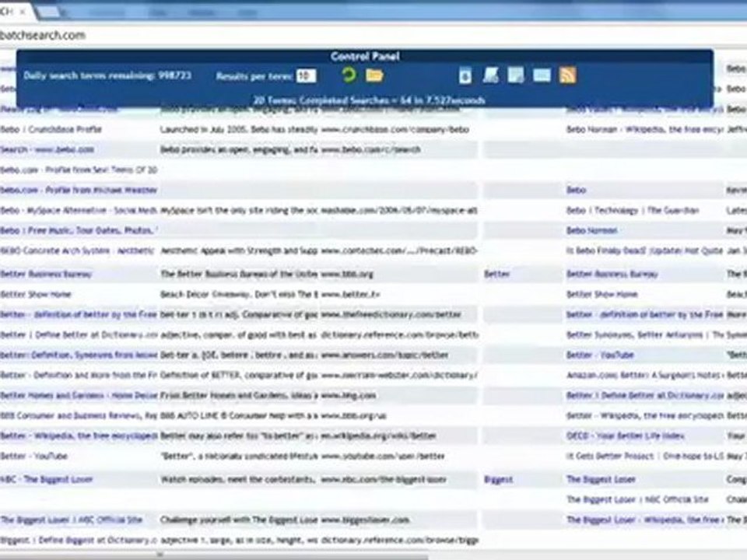This screenshot has height=560, width=747.
Task: Open the Search - www.bebo.com link
Action: (47, 149)
